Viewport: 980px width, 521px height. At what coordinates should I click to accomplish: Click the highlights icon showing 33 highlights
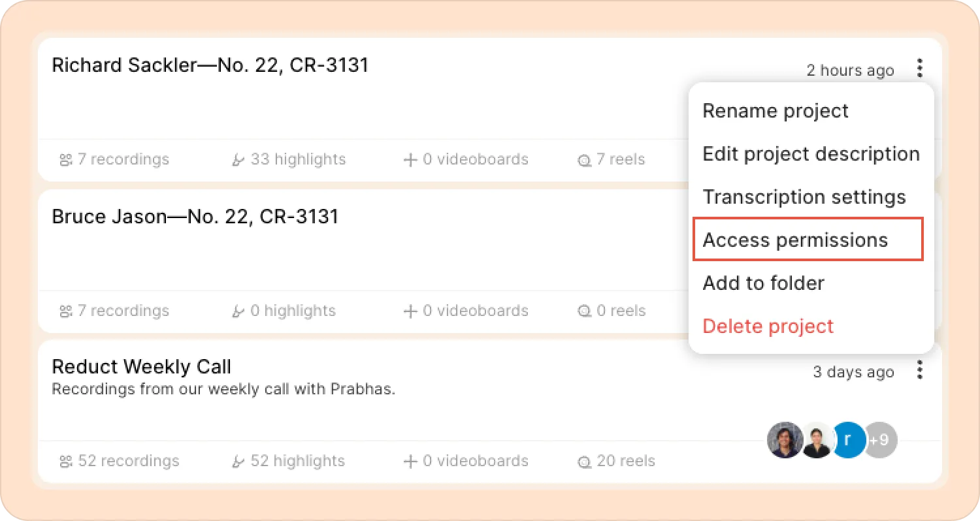pos(238,160)
